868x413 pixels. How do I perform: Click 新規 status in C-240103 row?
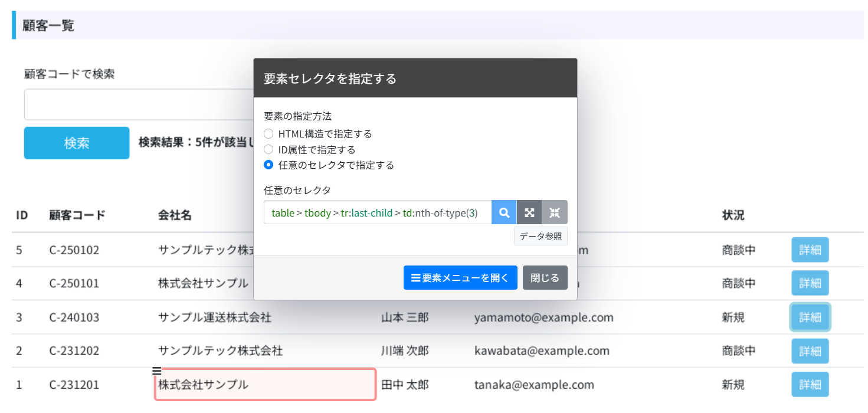pos(733,317)
